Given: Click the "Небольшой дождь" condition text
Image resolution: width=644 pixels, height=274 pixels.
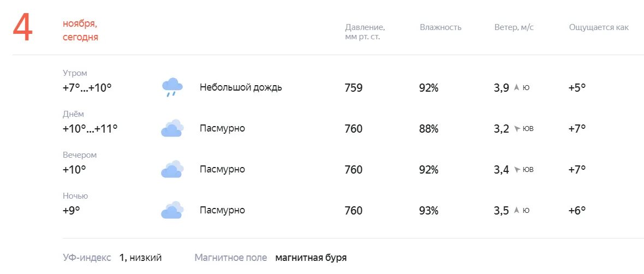Looking at the screenshot, I should [x=241, y=87].
